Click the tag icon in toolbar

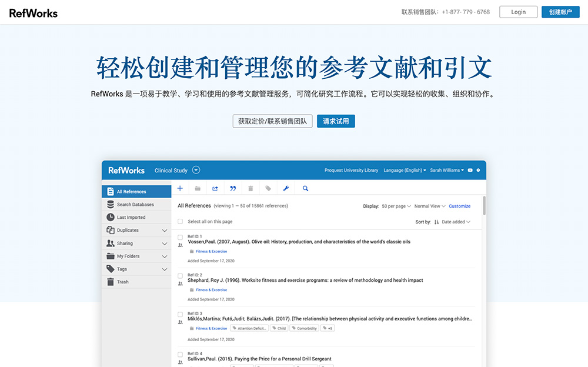(x=268, y=188)
